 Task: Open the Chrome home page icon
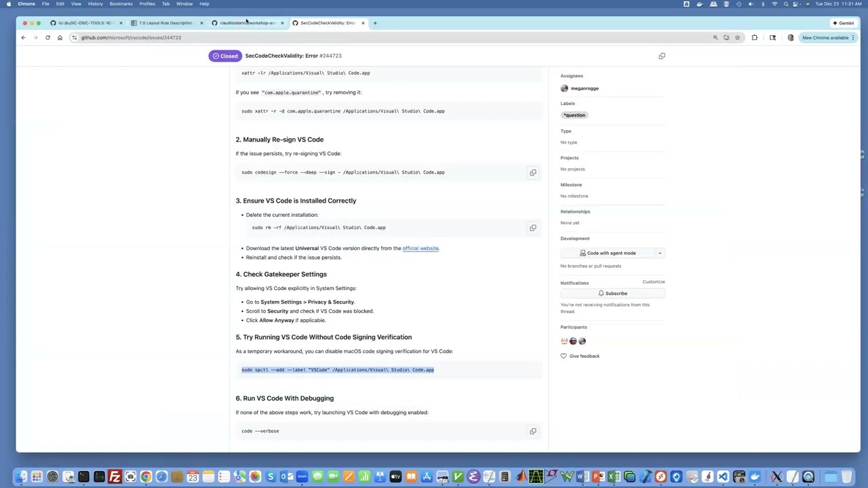tap(60, 37)
